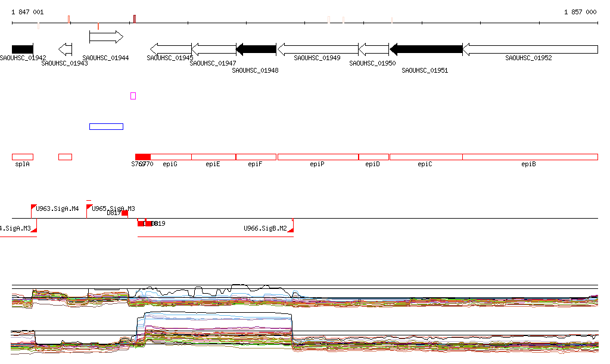610x364 pixels.
Task: Click the epiP gene name text
Action: [317, 164]
